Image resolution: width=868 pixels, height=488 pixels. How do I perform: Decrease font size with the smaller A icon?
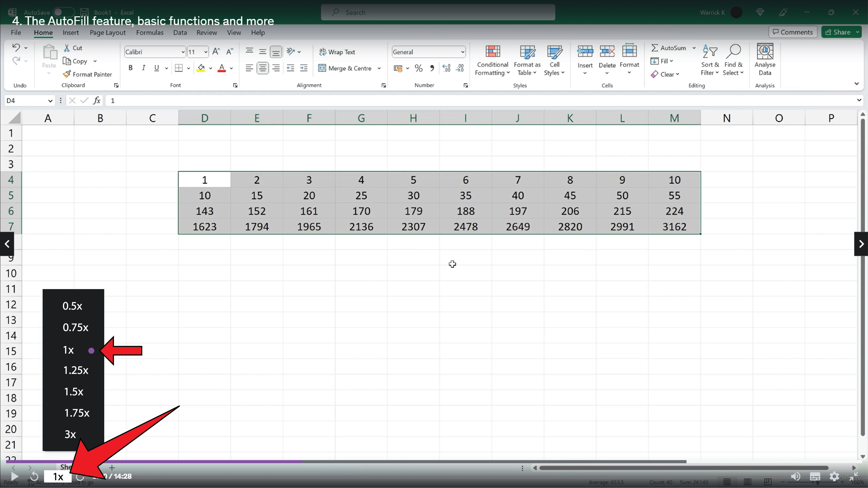[x=229, y=51]
